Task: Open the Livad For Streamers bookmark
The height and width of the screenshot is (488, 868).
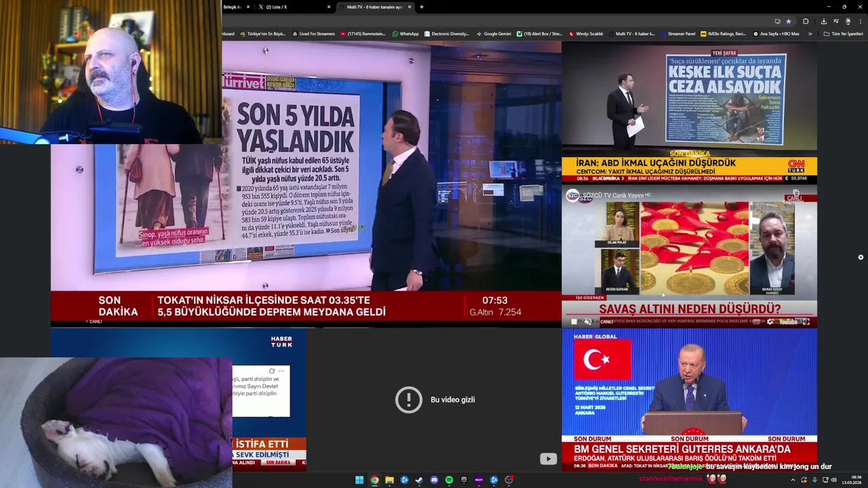Action: 314,34
